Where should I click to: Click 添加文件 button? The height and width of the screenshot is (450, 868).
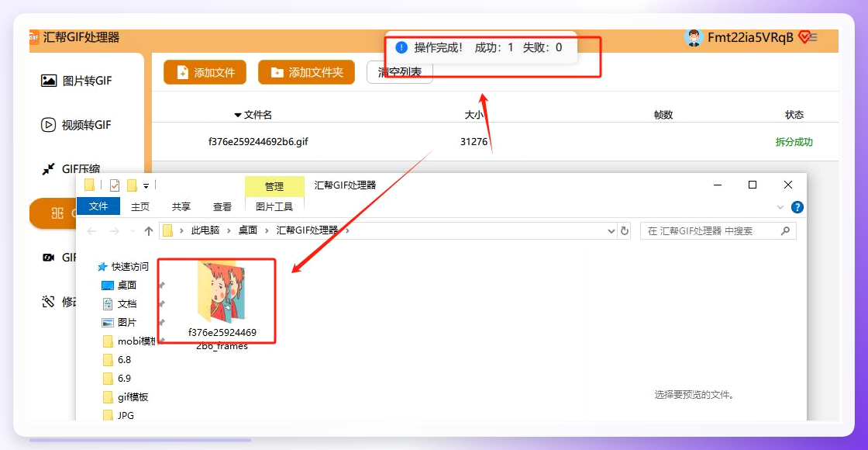pyautogui.click(x=205, y=72)
